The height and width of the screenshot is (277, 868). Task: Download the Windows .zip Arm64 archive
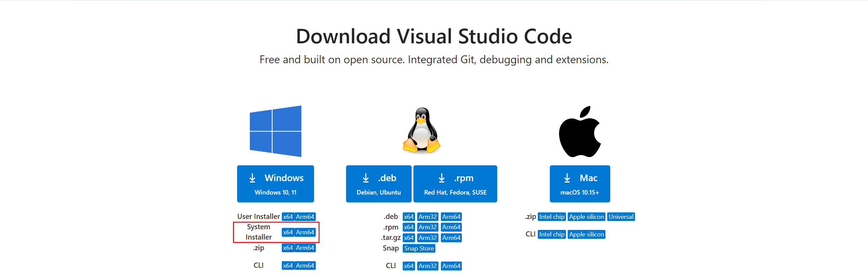point(305,248)
